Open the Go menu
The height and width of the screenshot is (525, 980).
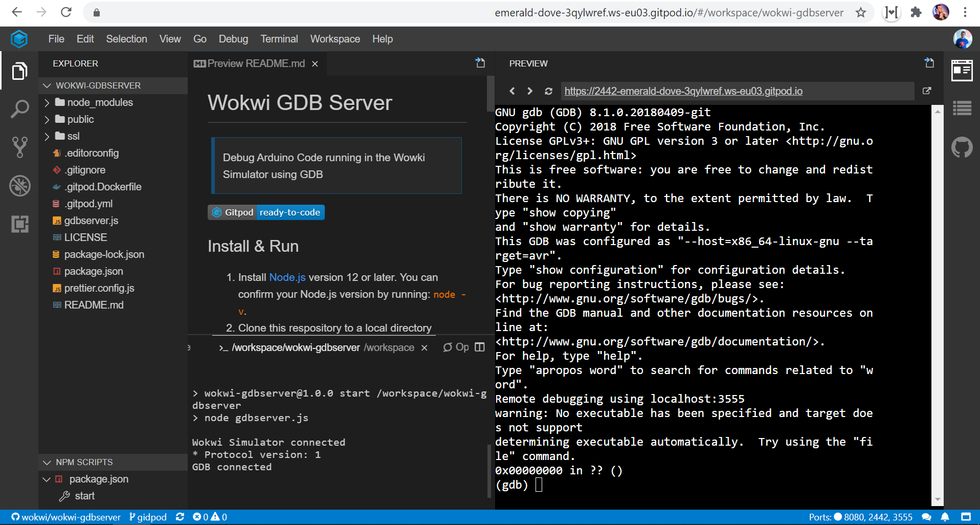point(200,39)
